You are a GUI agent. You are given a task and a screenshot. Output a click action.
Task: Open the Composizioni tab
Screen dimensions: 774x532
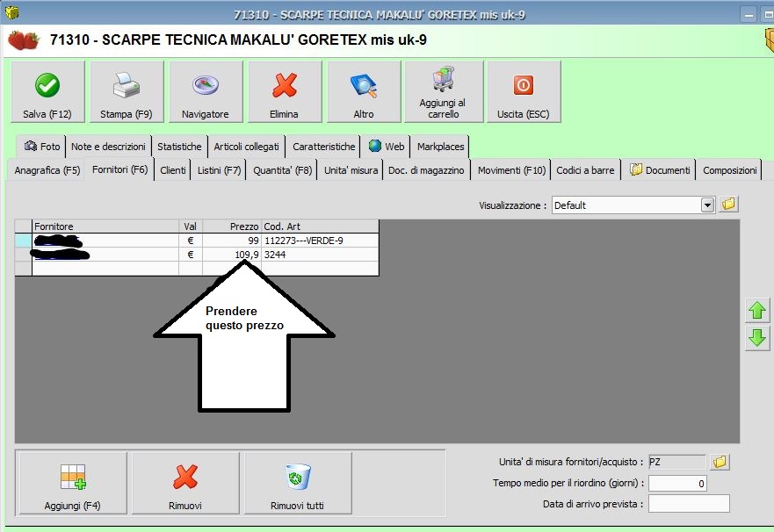tap(729, 170)
